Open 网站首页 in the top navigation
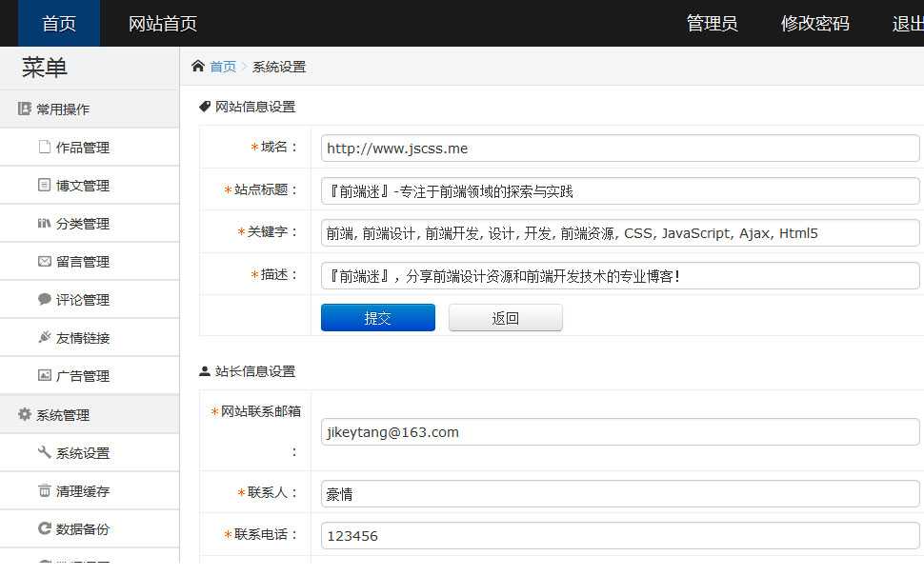 click(x=163, y=24)
